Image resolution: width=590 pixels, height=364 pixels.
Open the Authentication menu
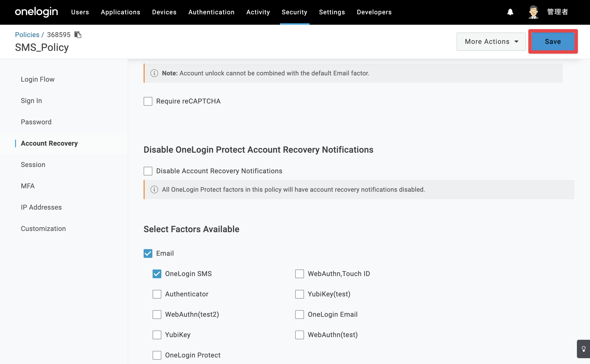pos(211,12)
